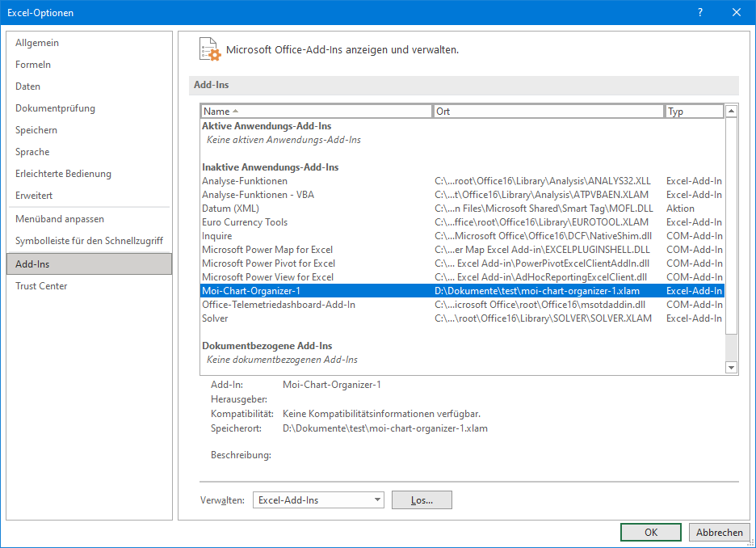The image size is (756, 548).
Task: Select Microsoft Power Pivot for Excel
Action: point(462,263)
